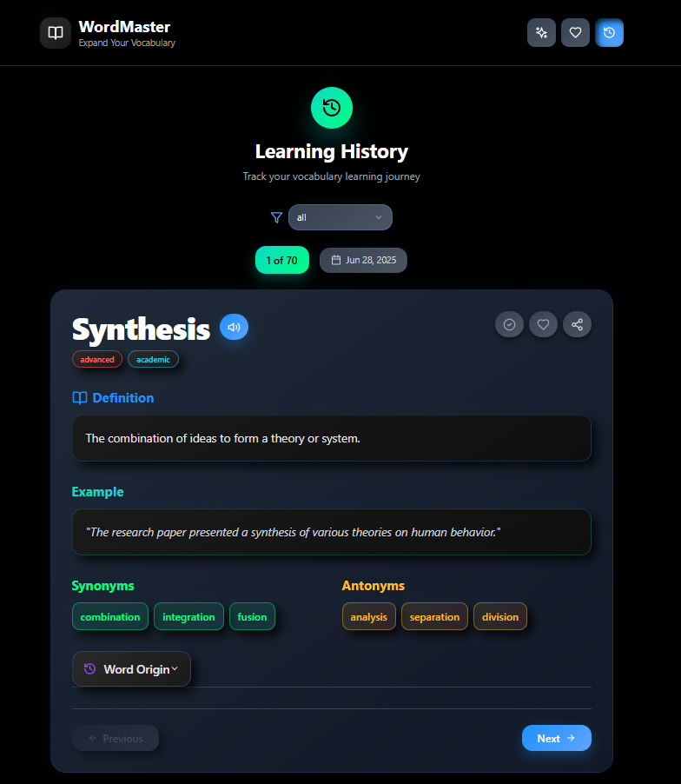Click the Previous button

[116, 738]
